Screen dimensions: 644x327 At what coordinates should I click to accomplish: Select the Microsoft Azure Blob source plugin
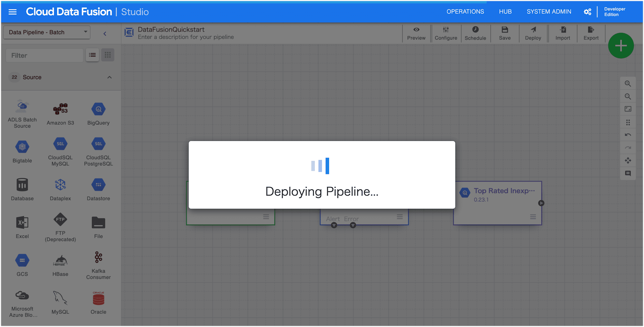point(22,303)
